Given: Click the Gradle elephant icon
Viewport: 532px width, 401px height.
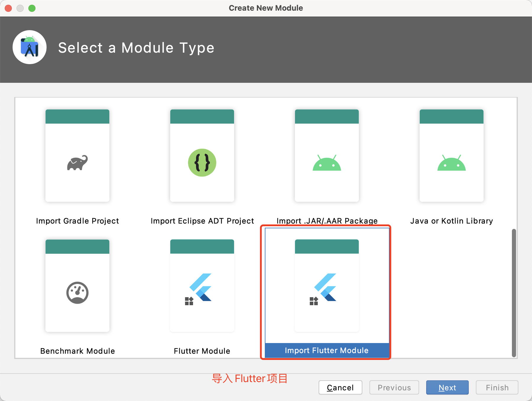Looking at the screenshot, I should (x=77, y=163).
